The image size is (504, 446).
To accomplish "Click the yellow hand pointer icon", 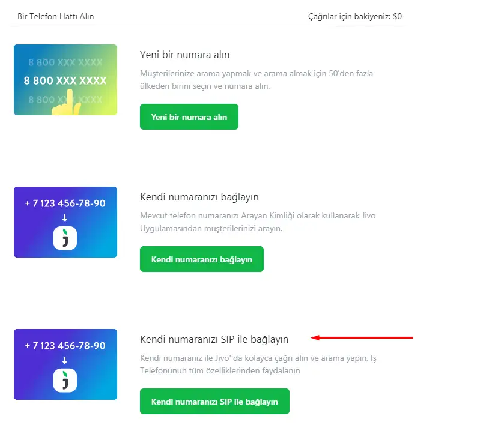I will point(67,103).
